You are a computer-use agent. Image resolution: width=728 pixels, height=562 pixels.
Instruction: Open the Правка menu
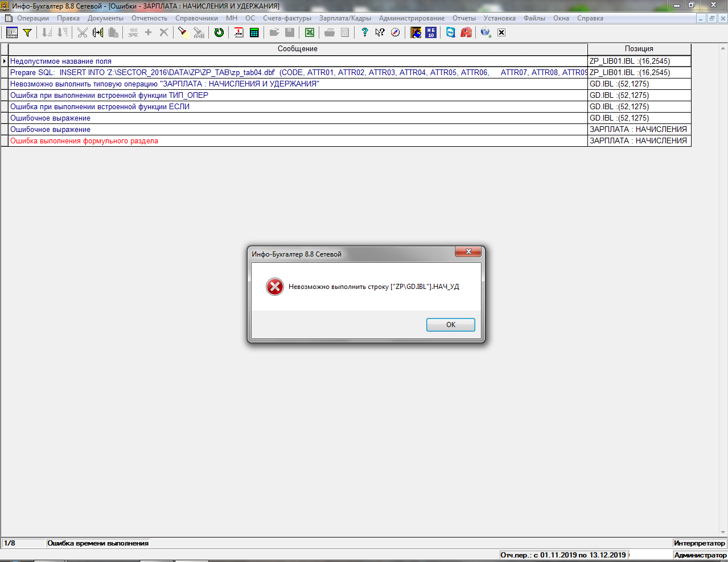(x=68, y=18)
